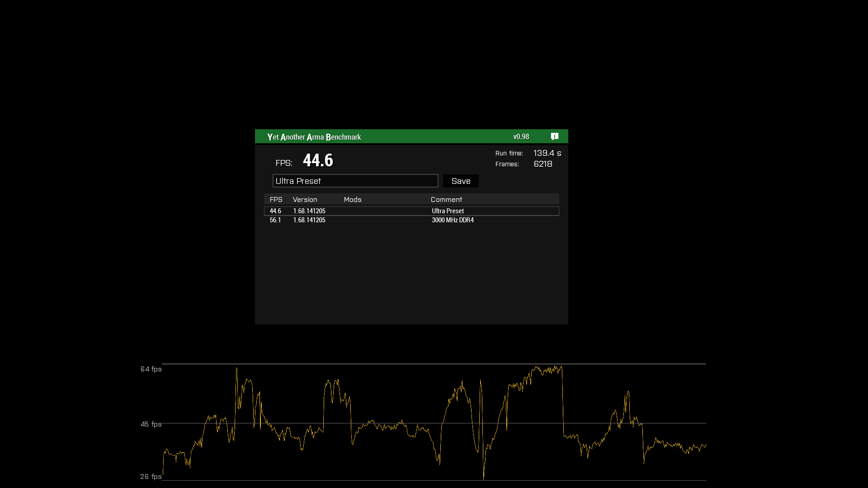Click the Ultra Preset comment in first row

pos(448,211)
